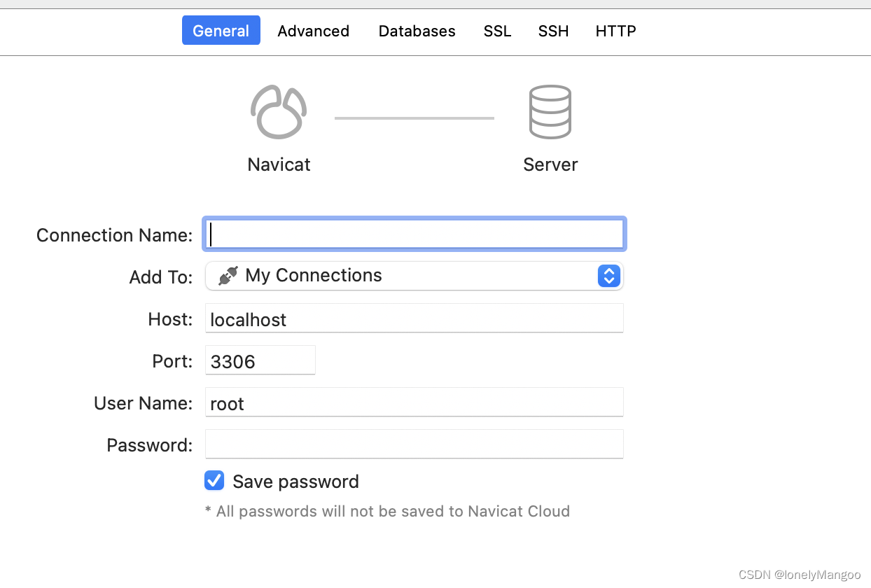Select the SSL tab
The width and height of the screenshot is (871, 588).
click(x=497, y=31)
